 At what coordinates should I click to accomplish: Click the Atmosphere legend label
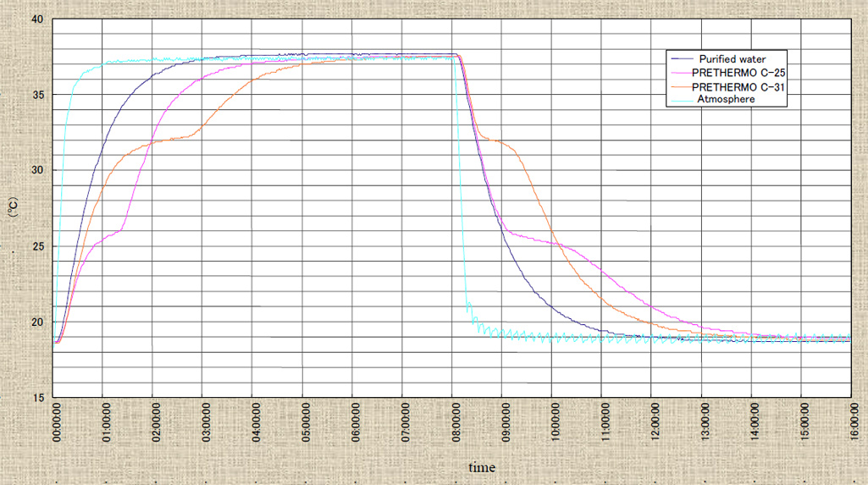tap(725, 99)
